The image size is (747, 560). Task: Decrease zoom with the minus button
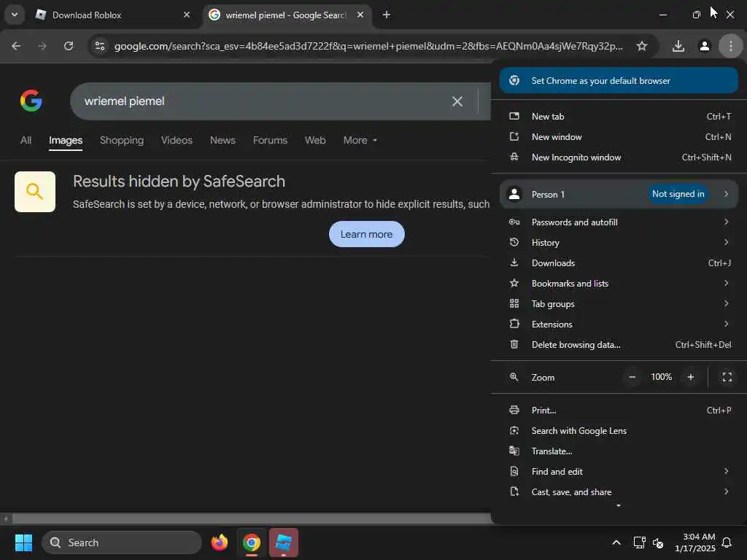(632, 377)
